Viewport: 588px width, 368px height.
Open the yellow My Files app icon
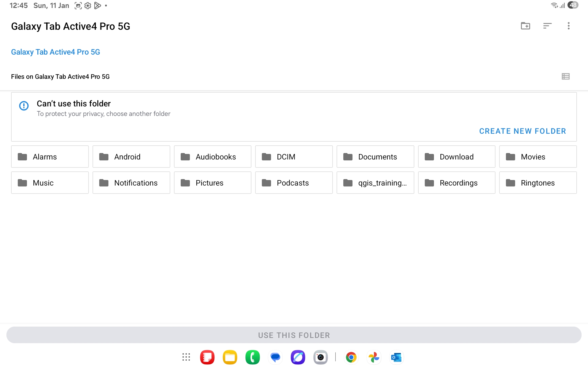pyautogui.click(x=230, y=357)
